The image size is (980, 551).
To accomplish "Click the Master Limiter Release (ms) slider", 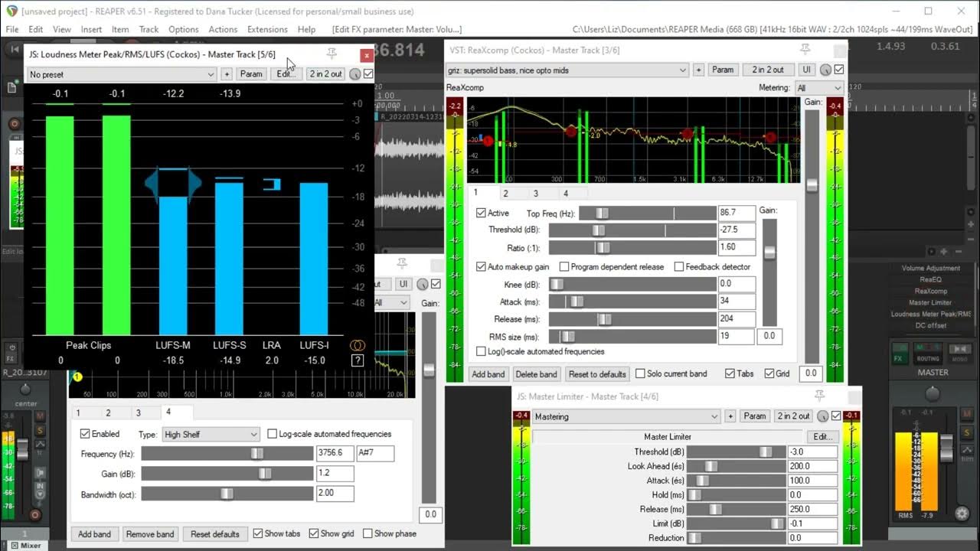I will pyautogui.click(x=736, y=509).
